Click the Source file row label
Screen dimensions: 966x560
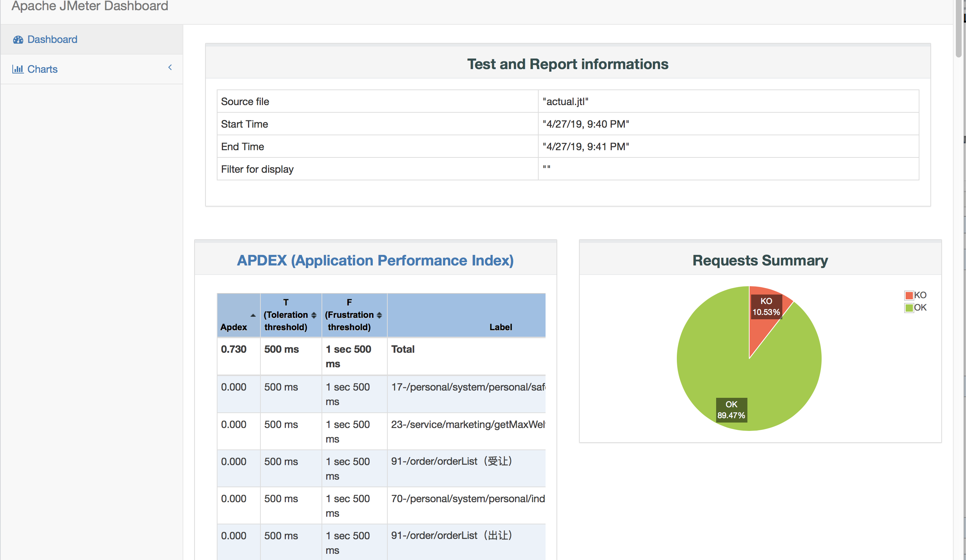(245, 101)
